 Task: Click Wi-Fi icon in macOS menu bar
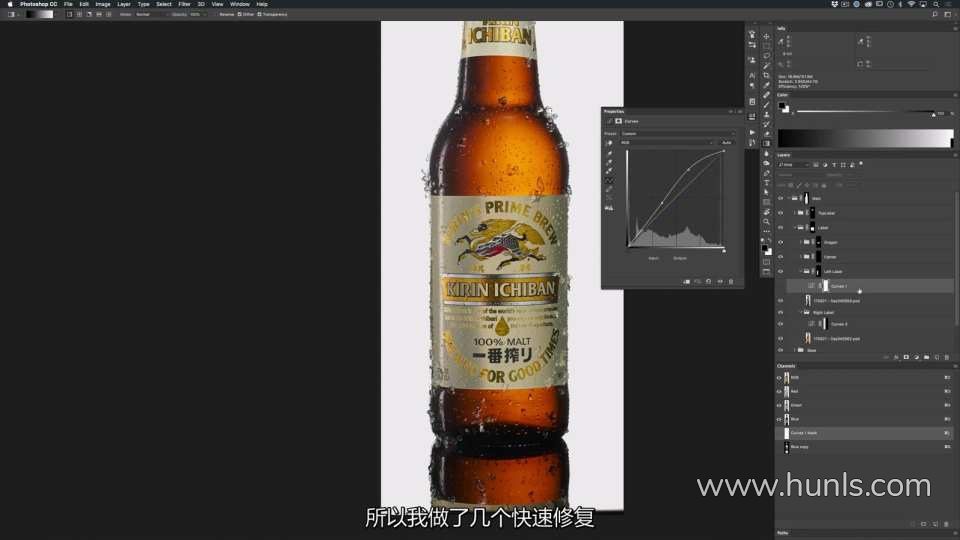click(912, 4)
